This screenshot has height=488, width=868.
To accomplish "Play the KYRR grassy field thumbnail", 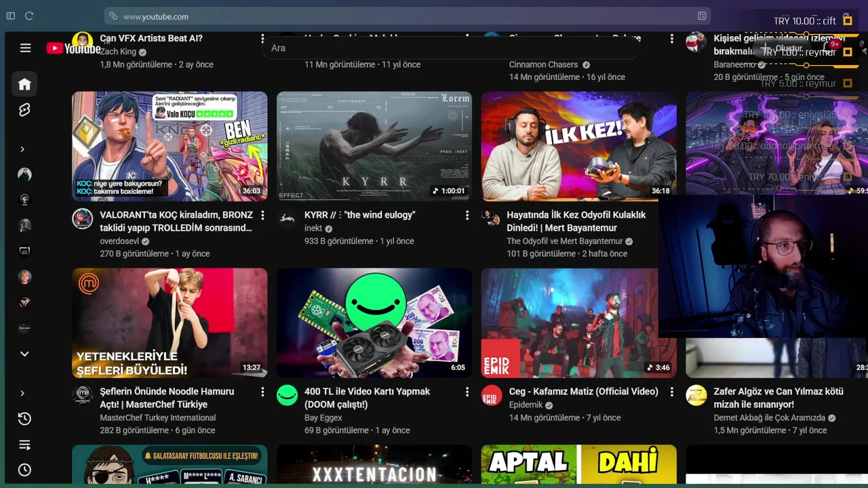I will tap(374, 146).
